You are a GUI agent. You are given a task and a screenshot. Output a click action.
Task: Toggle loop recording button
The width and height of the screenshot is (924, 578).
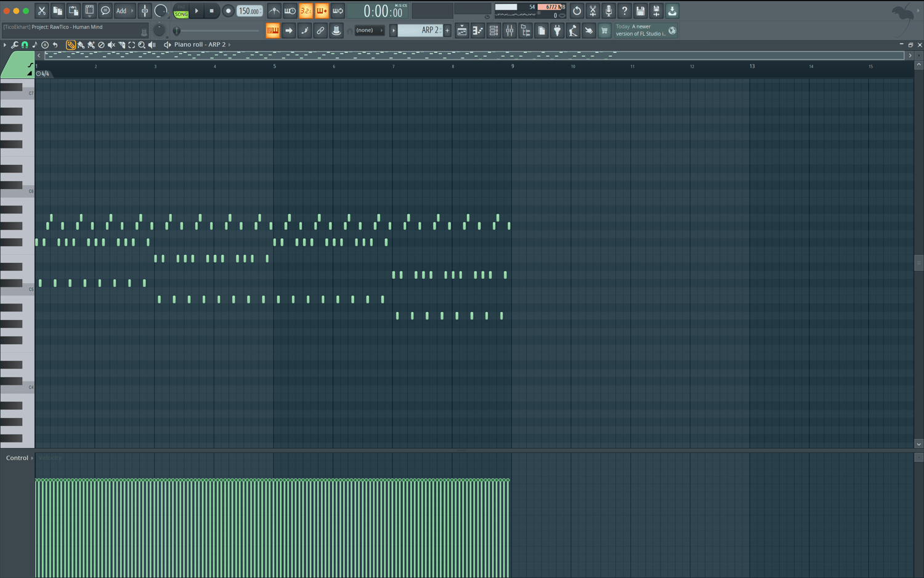click(x=338, y=11)
